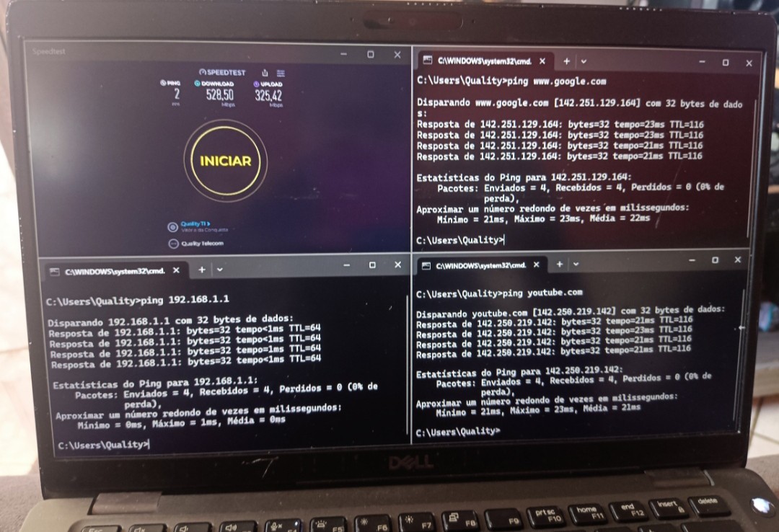Open new tab in google ping terminal
This screenshot has width=779, height=532.
coord(566,61)
